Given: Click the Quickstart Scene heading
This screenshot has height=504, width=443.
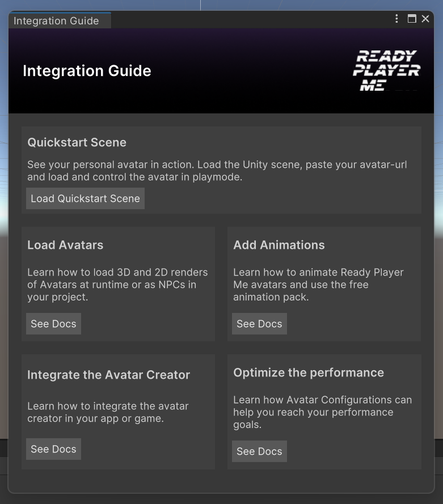Looking at the screenshot, I should pyautogui.click(x=77, y=142).
